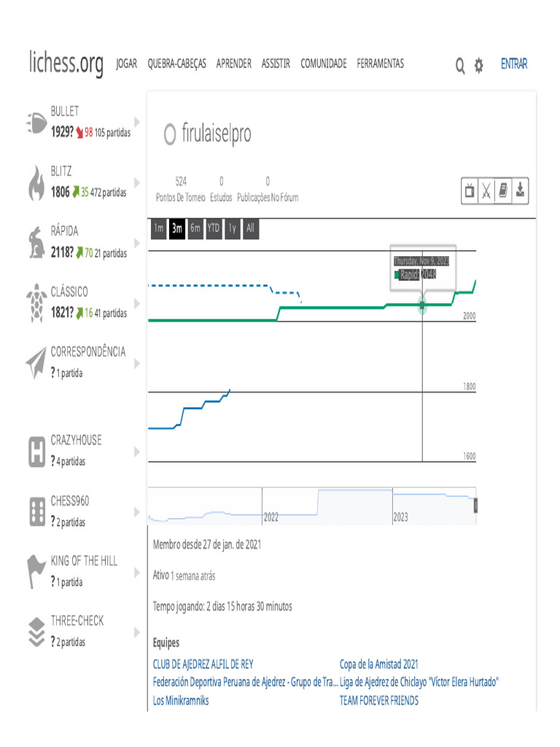Select the All time range
Viewport: 560px width, 747px height.
click(250, 228)
